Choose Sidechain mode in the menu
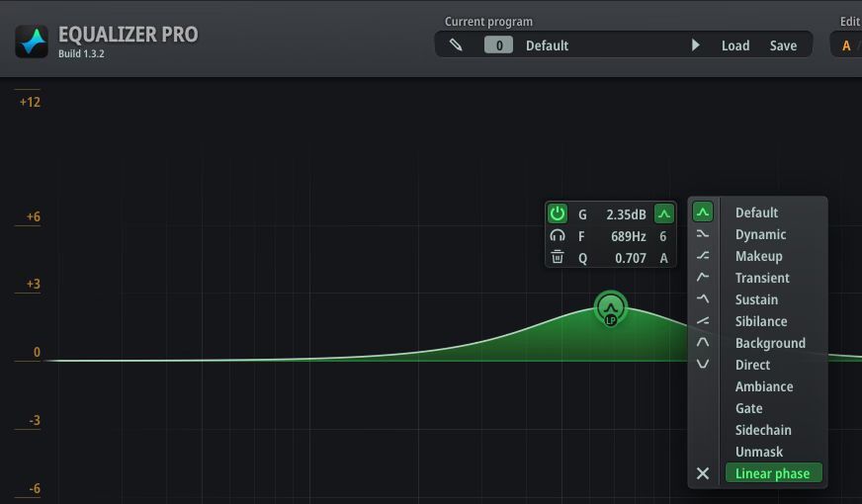 [x=763, y=430]
